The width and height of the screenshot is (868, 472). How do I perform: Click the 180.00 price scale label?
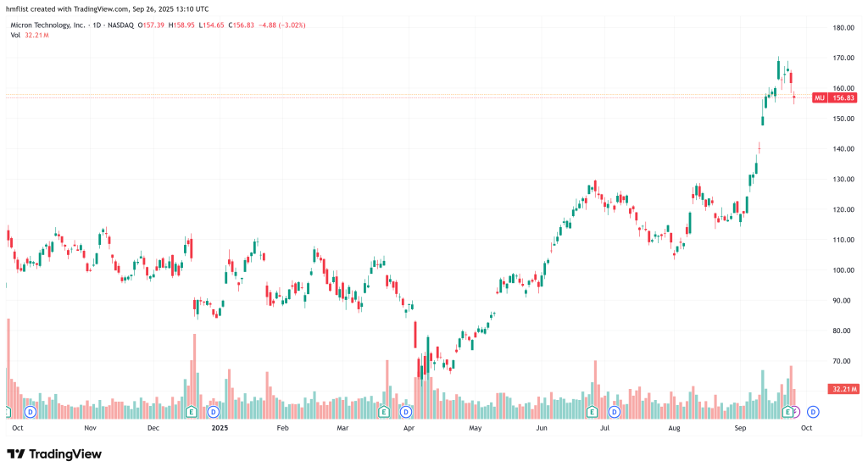coord(843,28)
